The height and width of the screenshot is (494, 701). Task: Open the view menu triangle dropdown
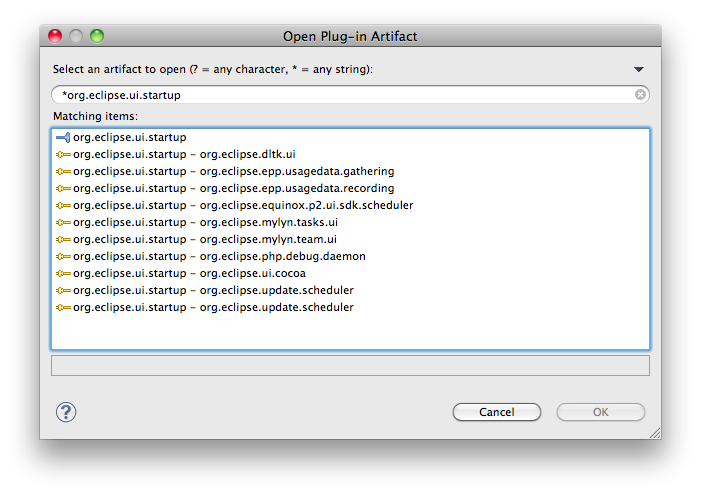click(638, 69)
